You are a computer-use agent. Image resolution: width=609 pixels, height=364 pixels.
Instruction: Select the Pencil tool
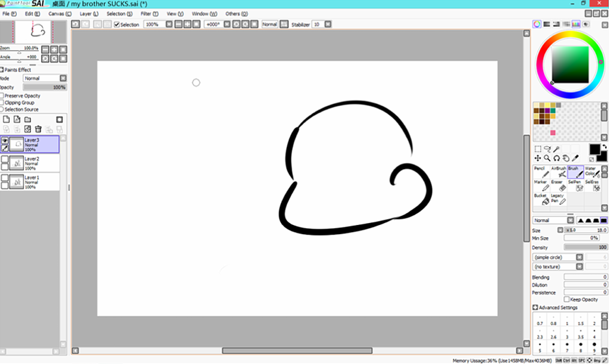tap(541, 172)
